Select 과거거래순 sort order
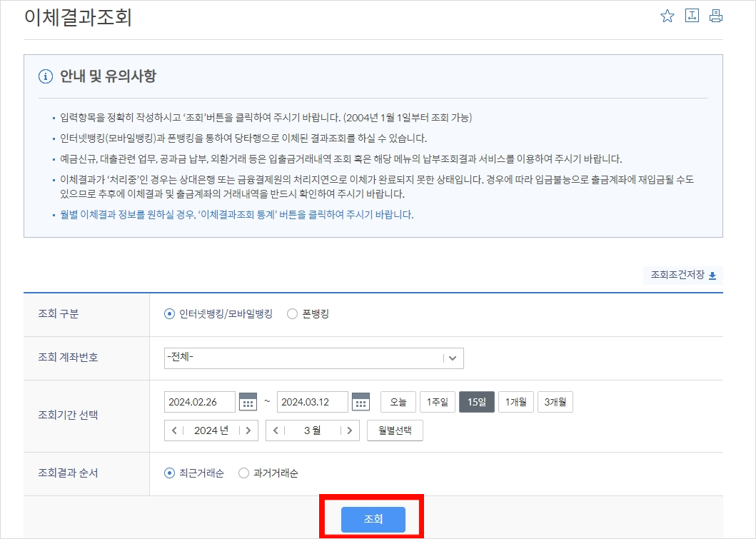 click(243, 473)
